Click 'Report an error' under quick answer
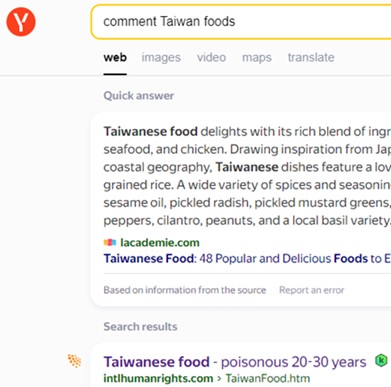Screen dimensions: 391x387 click(x=311, y=290)
